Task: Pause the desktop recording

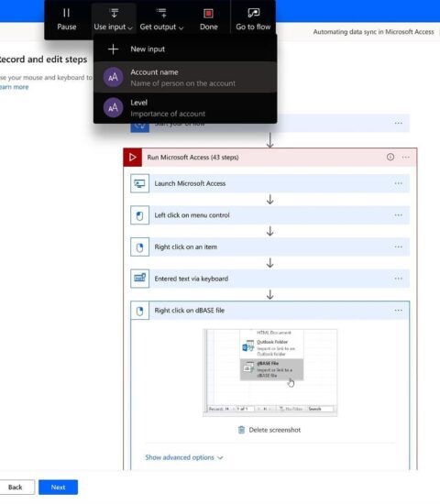Action: (67, 19)
